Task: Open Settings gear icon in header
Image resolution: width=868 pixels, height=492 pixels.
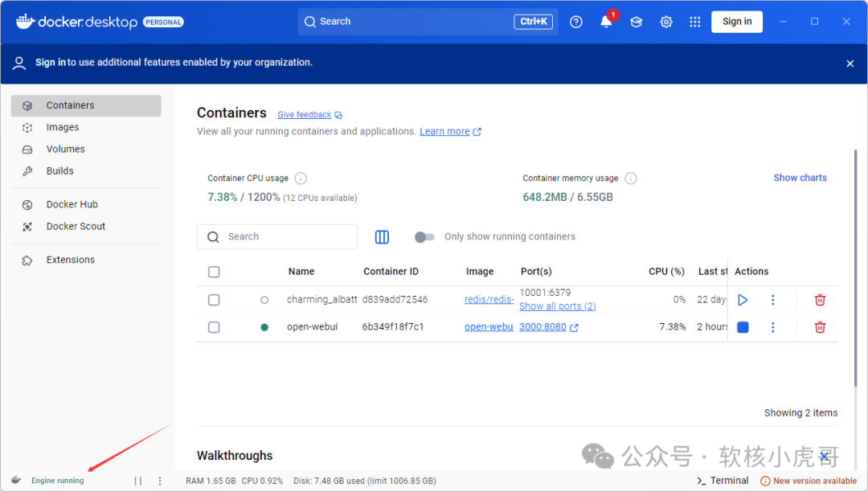Action: (x=666, y=22)
